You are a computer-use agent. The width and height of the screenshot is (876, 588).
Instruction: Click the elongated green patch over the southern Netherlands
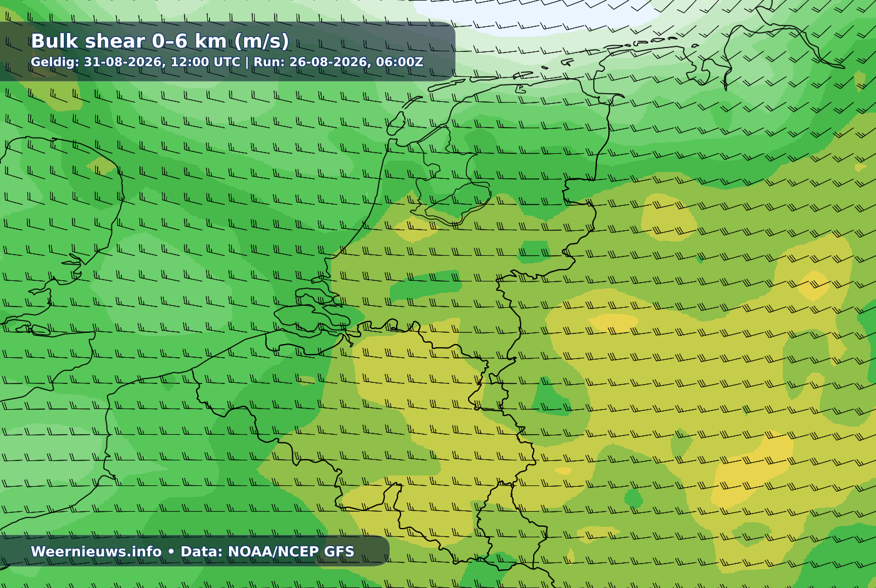[427, 285]
